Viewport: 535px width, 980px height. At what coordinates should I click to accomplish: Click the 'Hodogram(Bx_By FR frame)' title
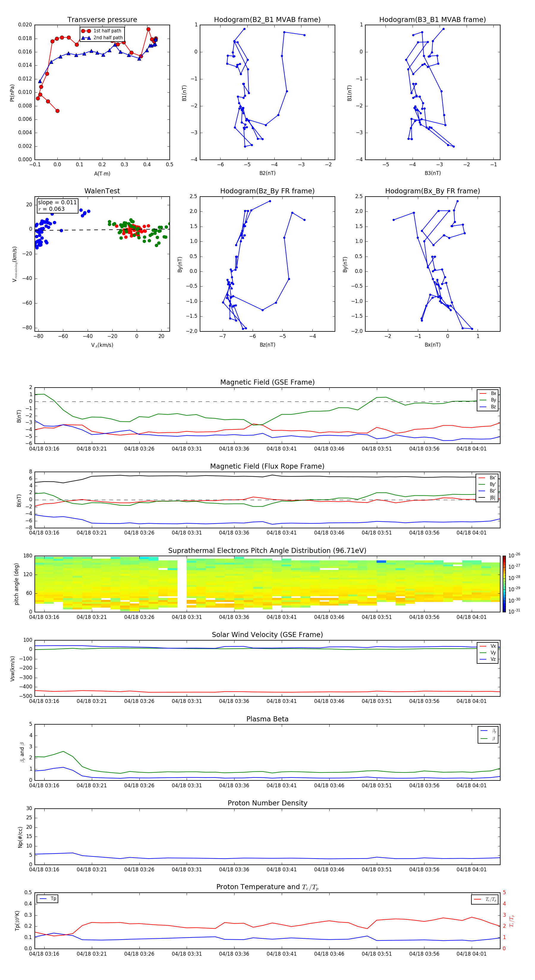click(432, 191)
